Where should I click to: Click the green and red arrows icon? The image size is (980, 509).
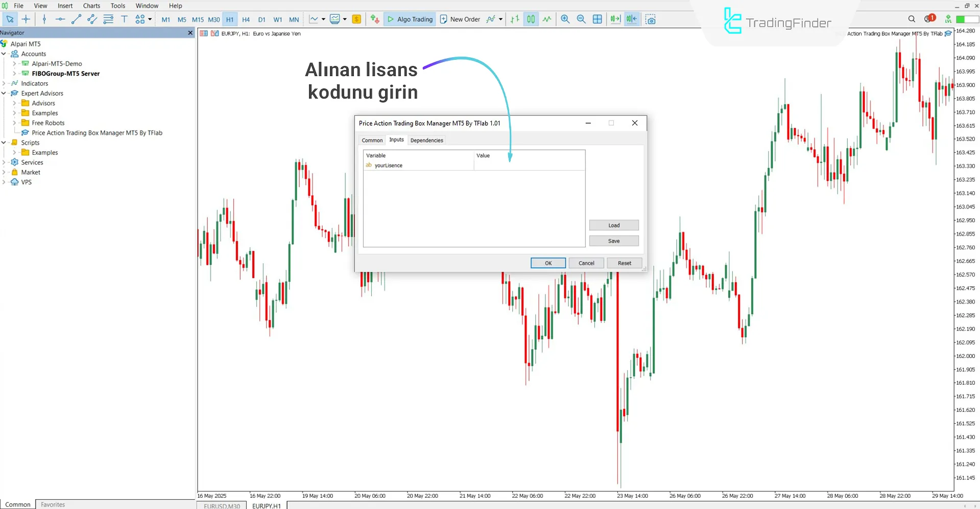coord(375,19)
